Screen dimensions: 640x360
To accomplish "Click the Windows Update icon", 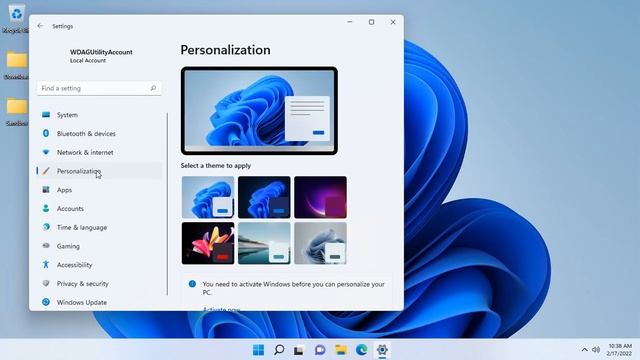I will (x=46, y=302).
